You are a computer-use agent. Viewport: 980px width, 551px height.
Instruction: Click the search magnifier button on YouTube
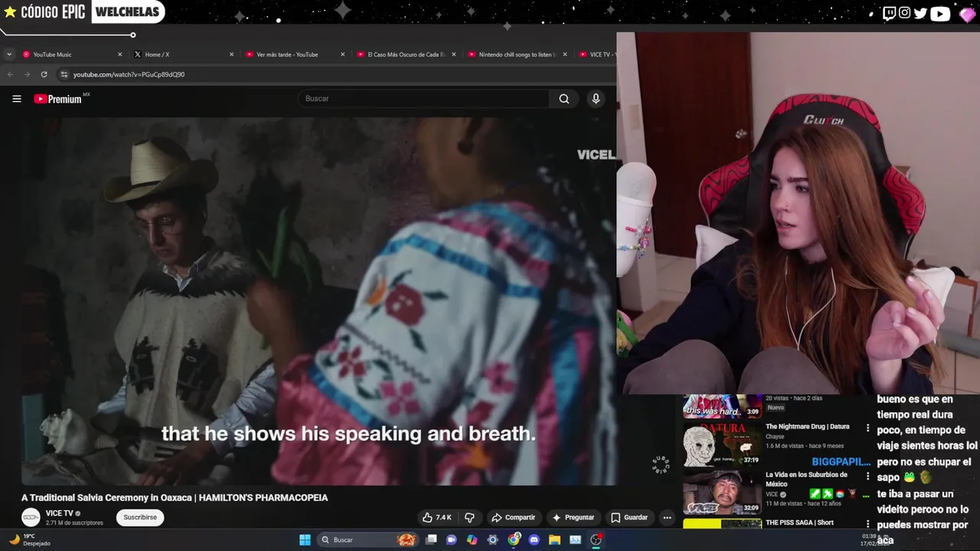tap(564, 99)
